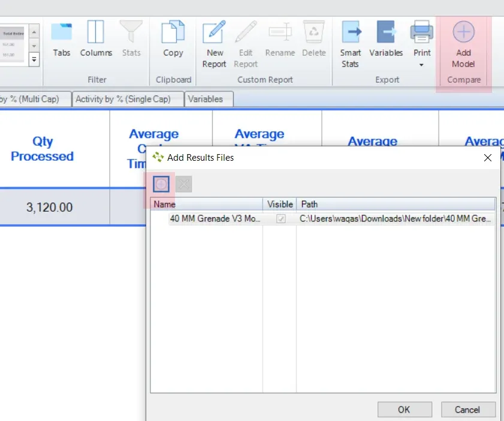The image size is (504, 421).
Task: Open the Print dropdown arrow
Action: (421, 65)
